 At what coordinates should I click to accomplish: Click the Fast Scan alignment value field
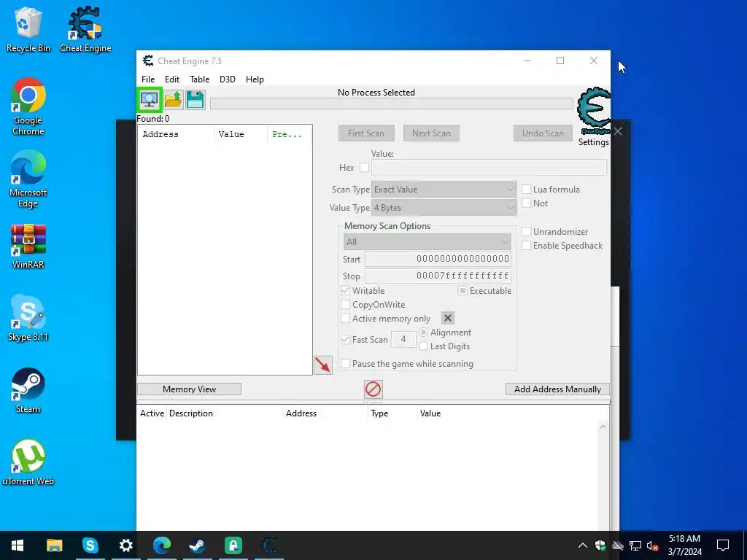point(403,339)
